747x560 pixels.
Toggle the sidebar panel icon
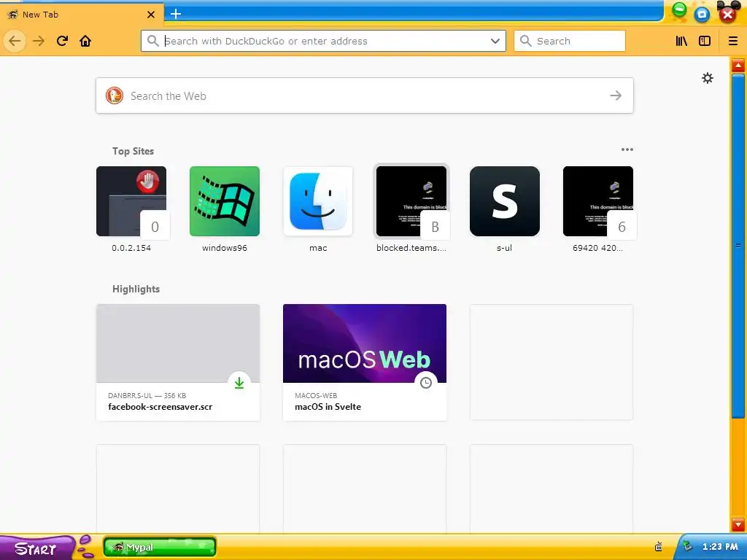click(x=705, y=41)
